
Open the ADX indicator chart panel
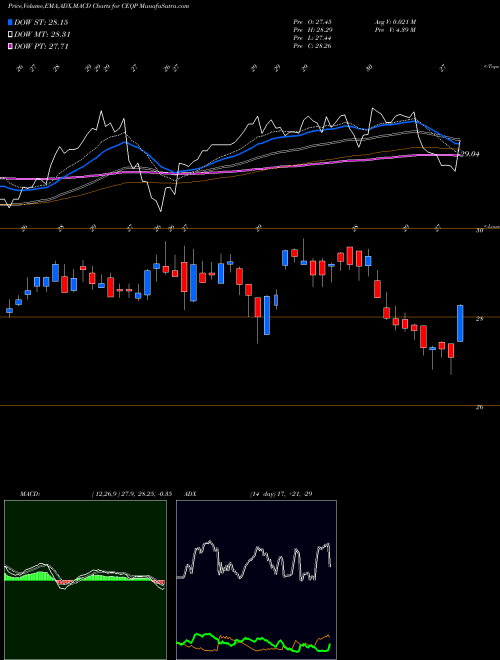[x=256, y=580]
